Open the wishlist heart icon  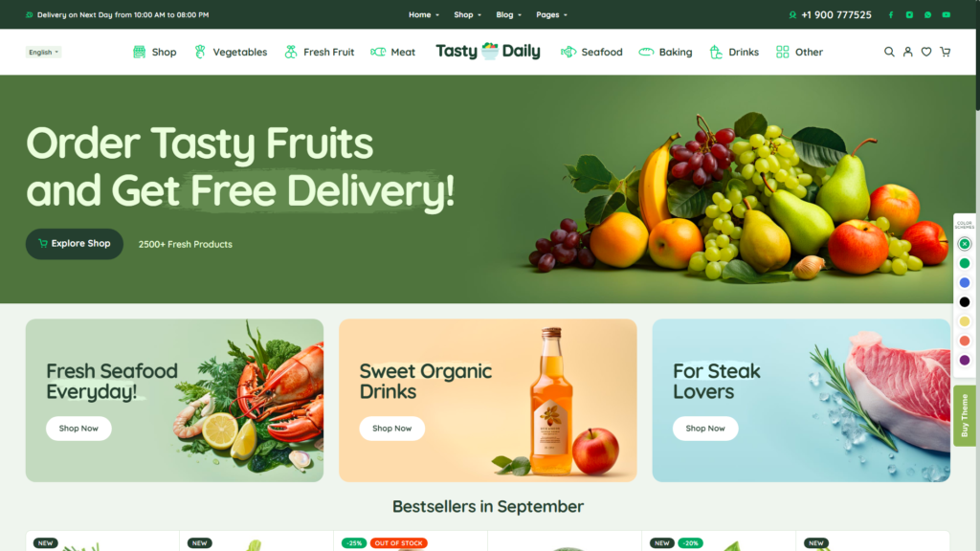tap(926, 52)
